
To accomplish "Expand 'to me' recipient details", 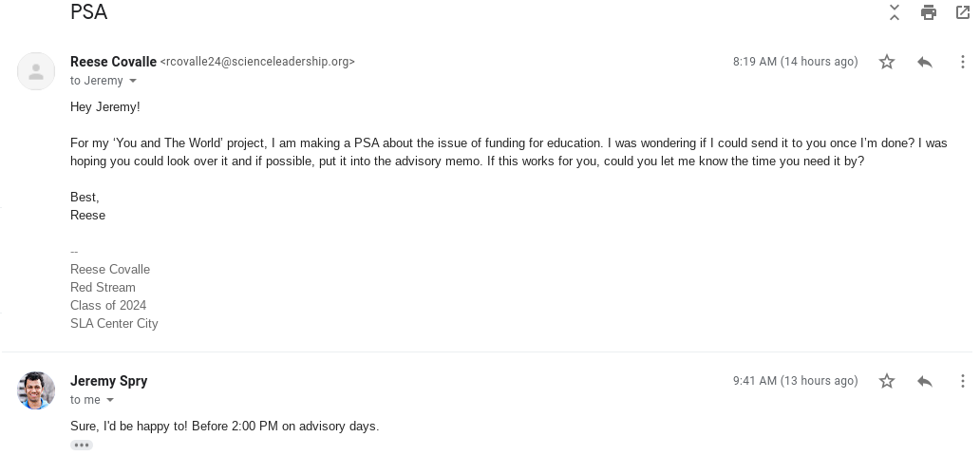I will (110, 401).
